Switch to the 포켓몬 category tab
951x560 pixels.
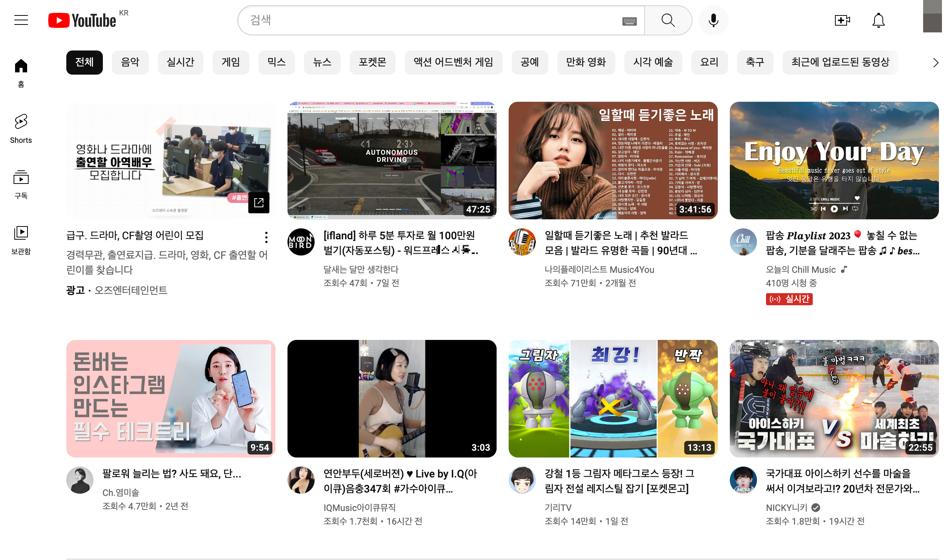tap(373, 62)
